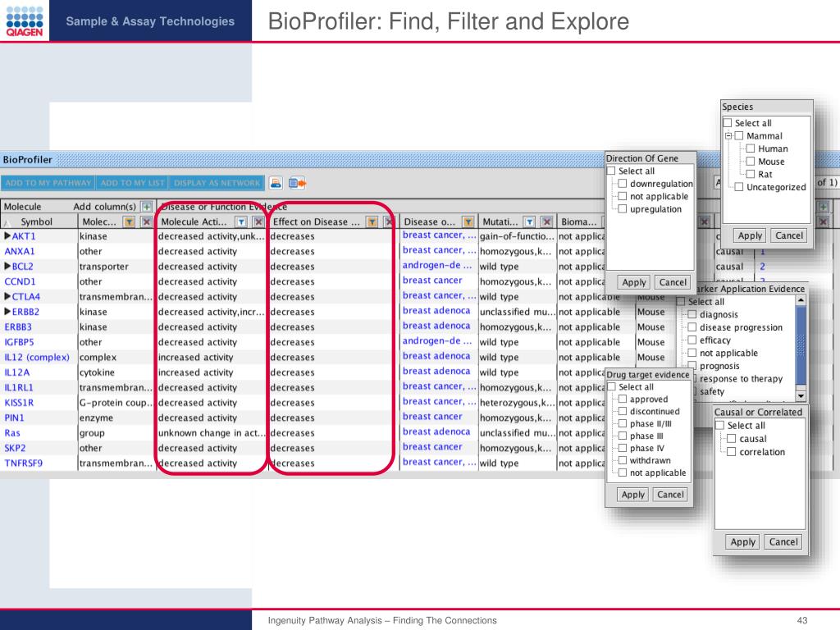Image resolution: width=840 pixels, height=630 pixels.
Task: Check withdrawn in Drug target evidence
Action: click(623, 460)
